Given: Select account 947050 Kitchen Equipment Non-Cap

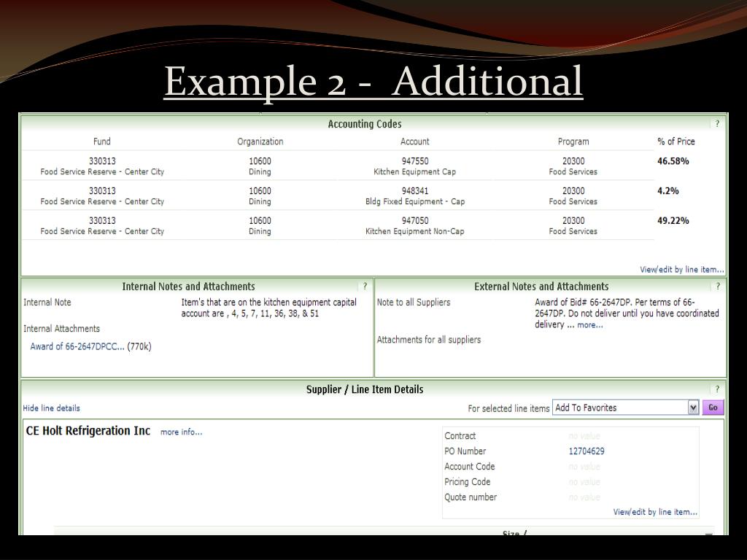Looking at the screenshot, I should coord(414,226).
